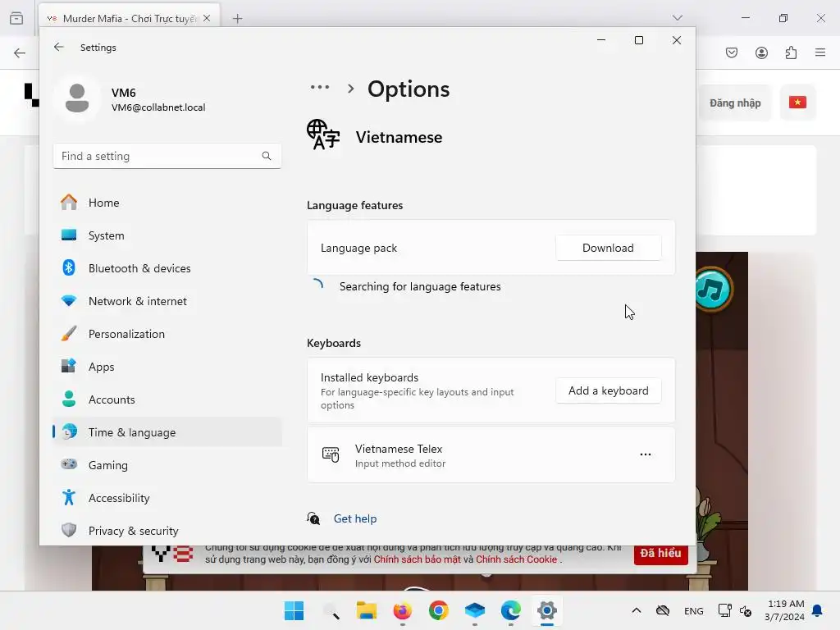840x630 pixels.
Task: Open the browser tab list dropdown arrow
Action: pyautogui.click(x=678, y=18)
